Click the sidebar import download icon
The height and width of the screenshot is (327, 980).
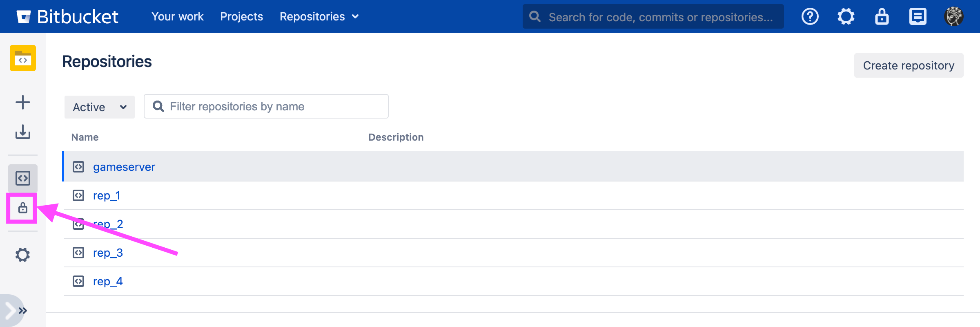[23, 132]
